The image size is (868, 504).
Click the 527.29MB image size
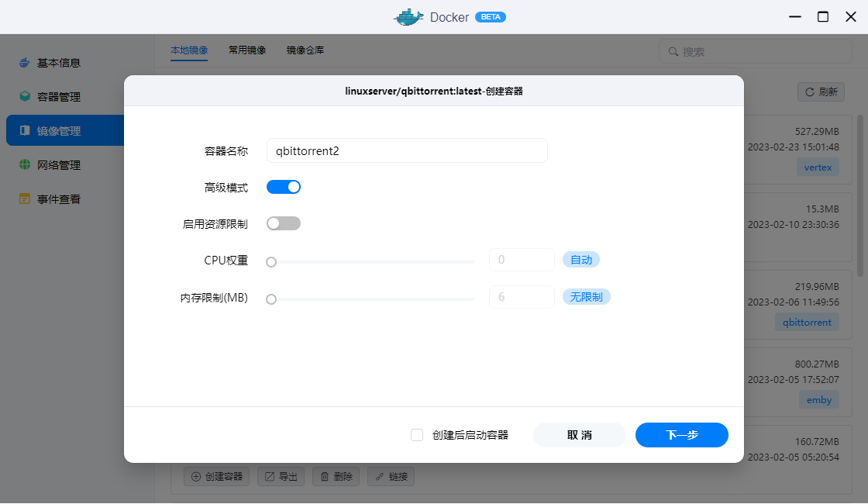(817, 132)
